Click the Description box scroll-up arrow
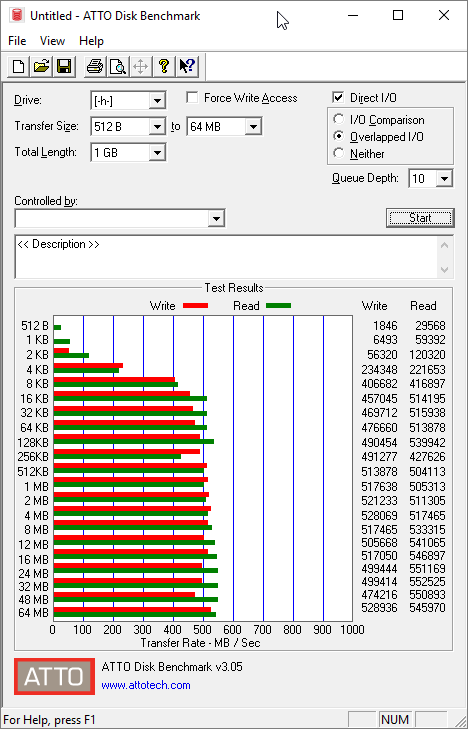Image resolution: width=468 pixels, height=729 pixels. [x=444, y=245]
